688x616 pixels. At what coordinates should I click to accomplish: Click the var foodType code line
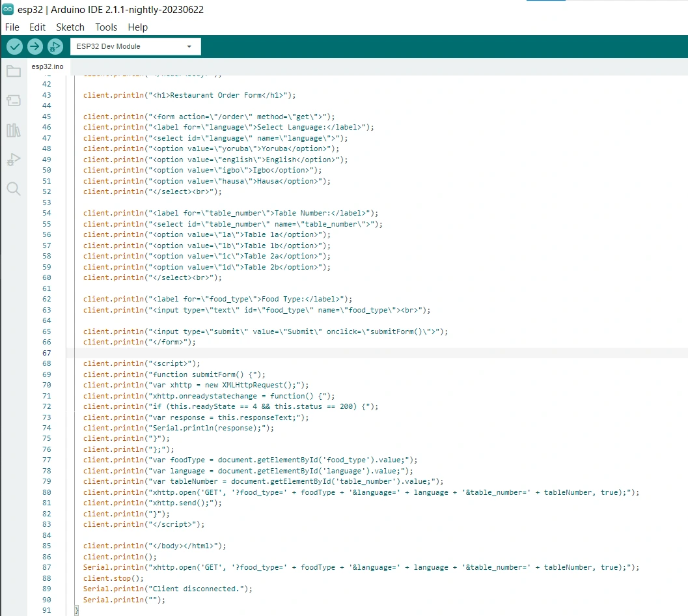(250, 460)
